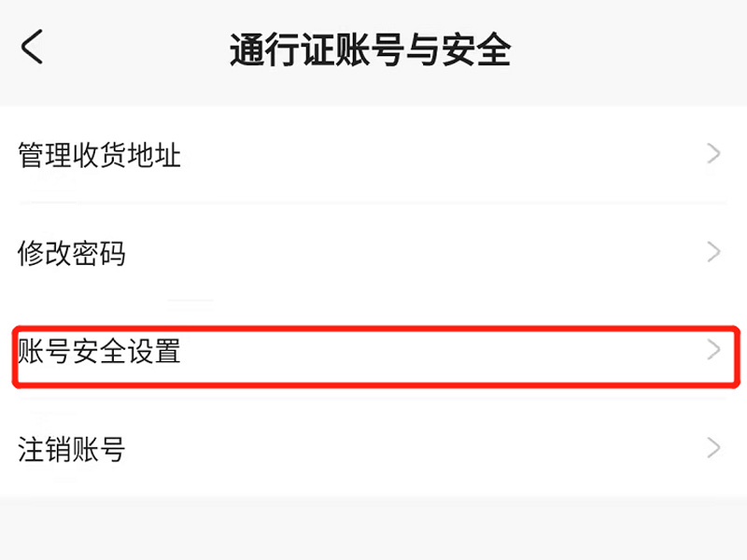Tap blank middle area of 注销账号 row
The image size is (747, 560).
(420, 450)
